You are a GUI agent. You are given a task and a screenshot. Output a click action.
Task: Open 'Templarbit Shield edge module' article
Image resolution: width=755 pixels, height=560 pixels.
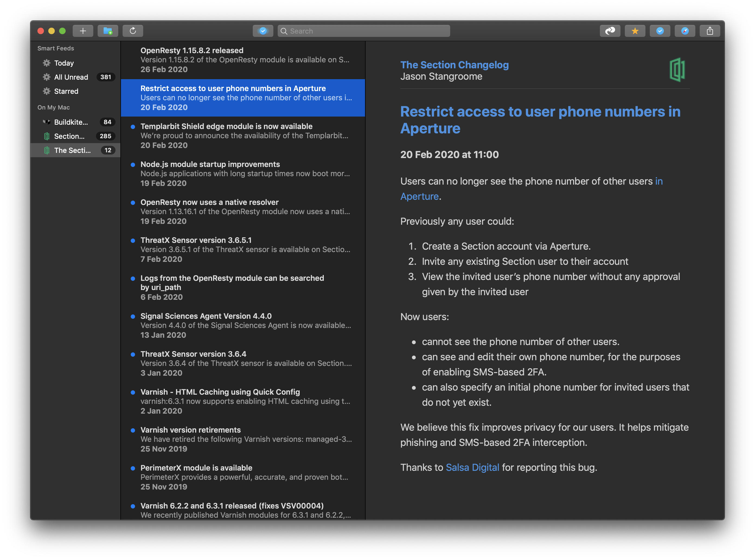(243, 136)
